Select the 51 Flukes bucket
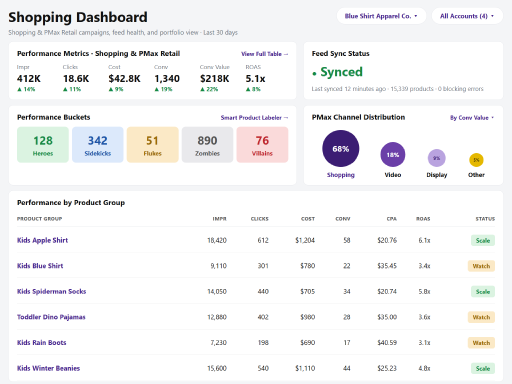This screenshot has height=384, width=512. coord(153,145)
